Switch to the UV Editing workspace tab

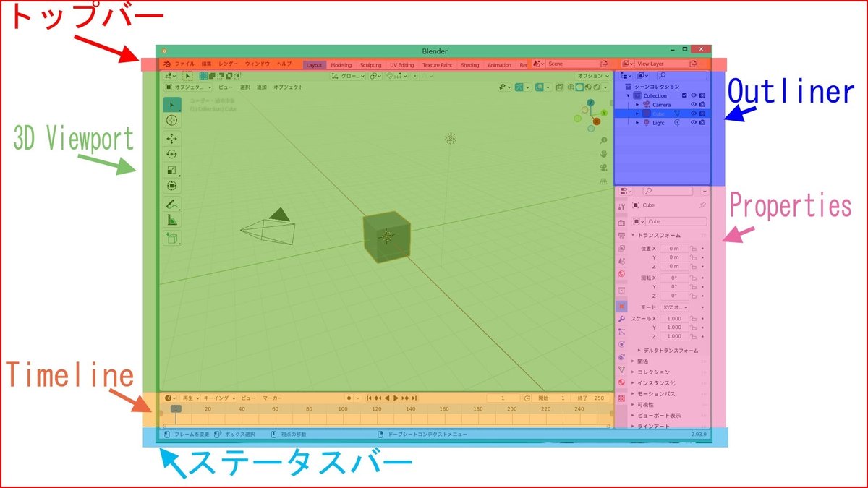pos(402,65)
